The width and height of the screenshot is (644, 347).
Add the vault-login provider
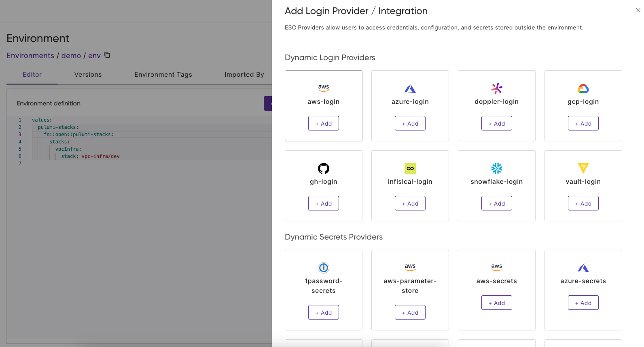click(x=583, y=203)
